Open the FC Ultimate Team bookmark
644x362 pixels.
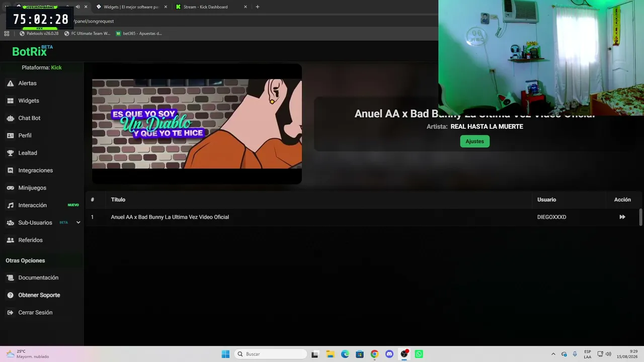[87, 34]
